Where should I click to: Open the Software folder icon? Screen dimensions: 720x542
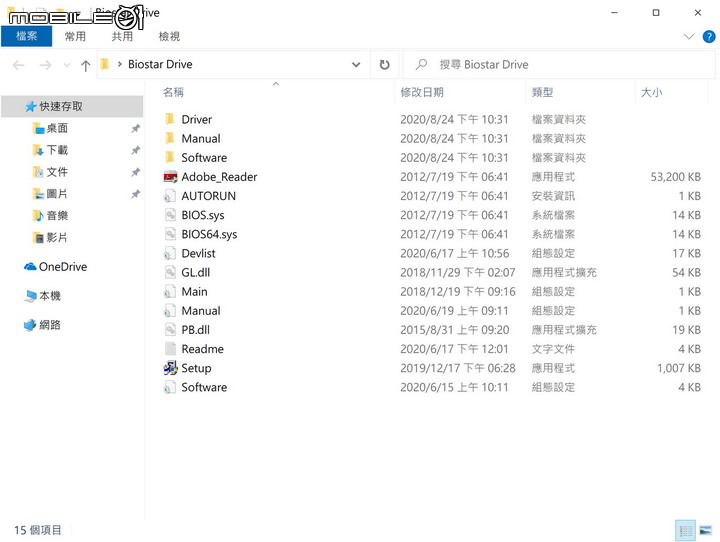(169, 158)
